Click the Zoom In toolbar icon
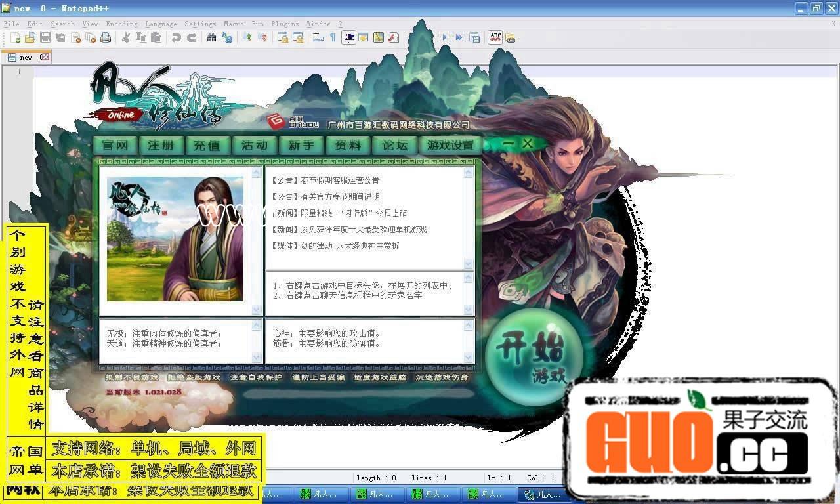840x504 pixels. click(x=247, y=37)
